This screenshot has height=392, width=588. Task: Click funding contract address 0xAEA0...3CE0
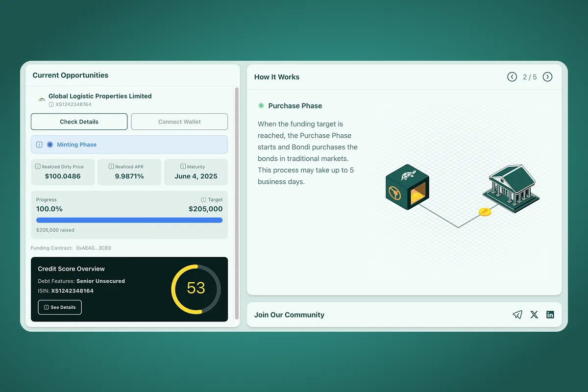[94, 248]
